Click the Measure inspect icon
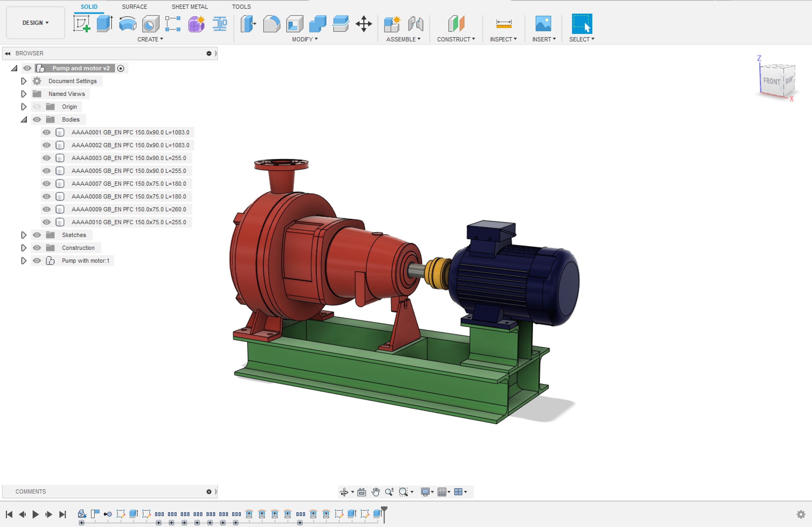This screenshot has height=527, width=812. (x=503, y=24)
